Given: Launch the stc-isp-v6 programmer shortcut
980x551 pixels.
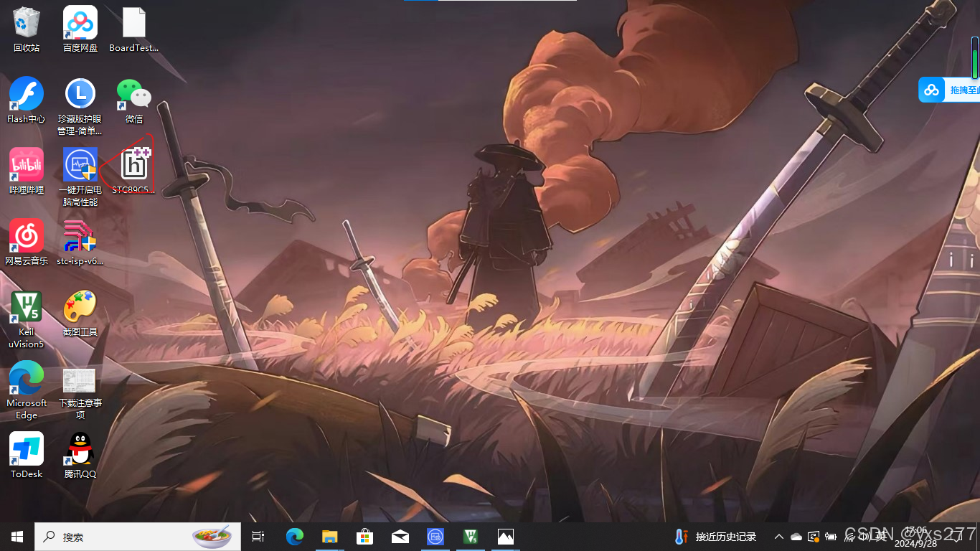Looking at the screenshot, I should tap(80, 242).
